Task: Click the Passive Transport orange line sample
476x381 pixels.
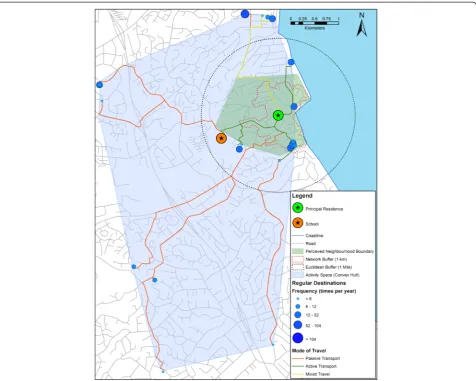Action: pos(298,359)
